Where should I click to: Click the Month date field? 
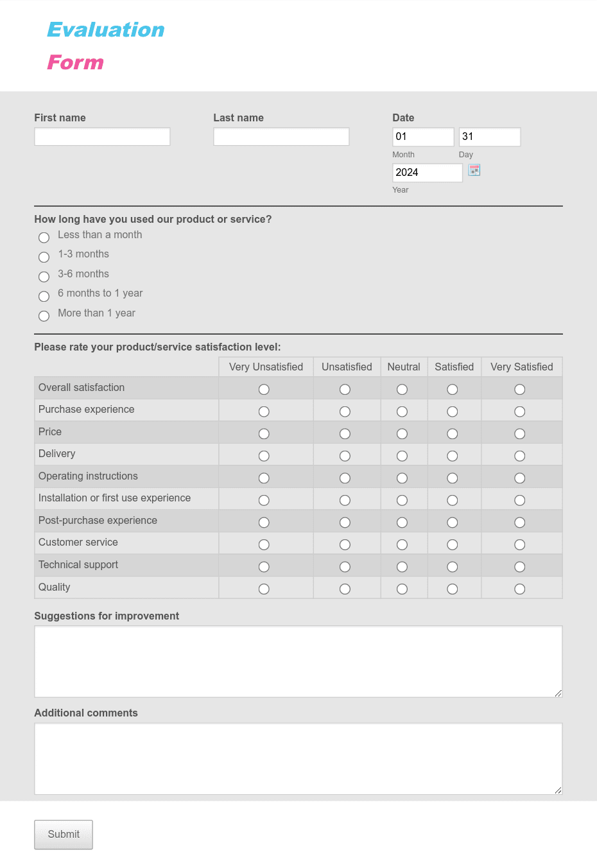423,137
